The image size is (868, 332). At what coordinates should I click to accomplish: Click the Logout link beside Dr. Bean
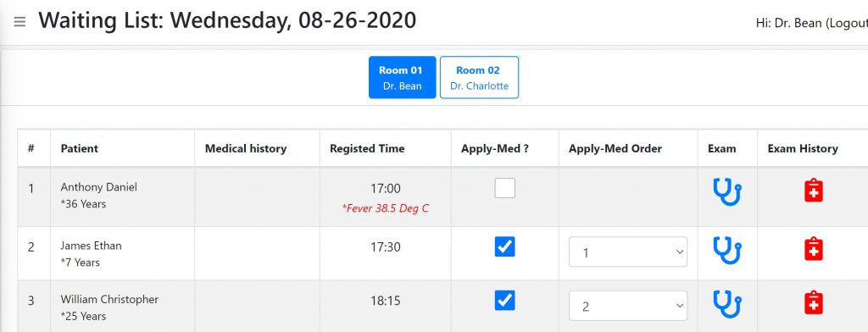pyautogui.click(x=848, y=23)
